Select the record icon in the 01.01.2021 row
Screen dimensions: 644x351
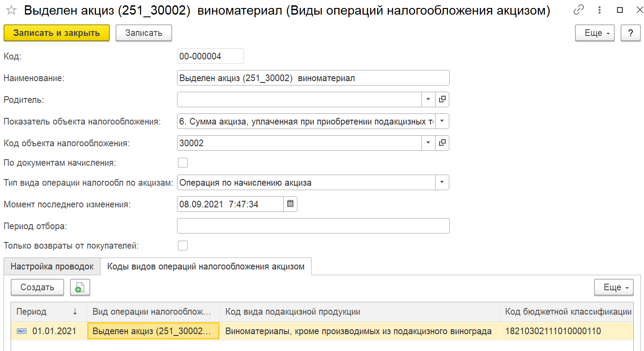[x=22, y=331]
